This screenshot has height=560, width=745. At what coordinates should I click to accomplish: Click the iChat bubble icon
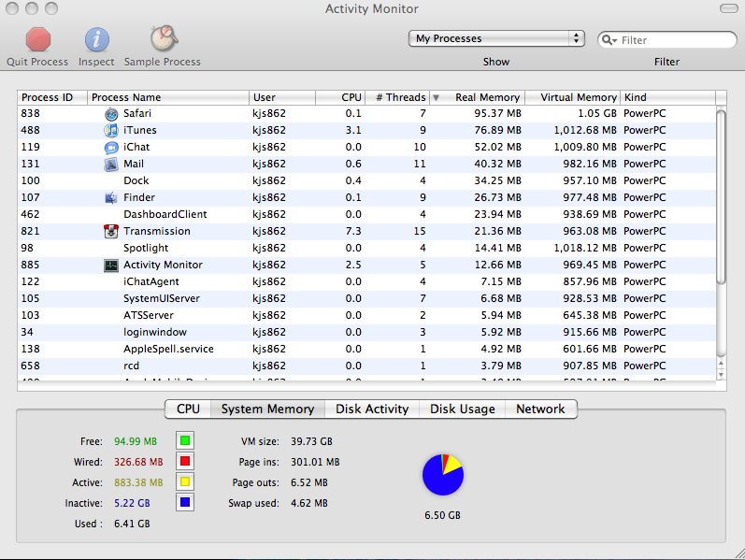click(x=111, y=148)
